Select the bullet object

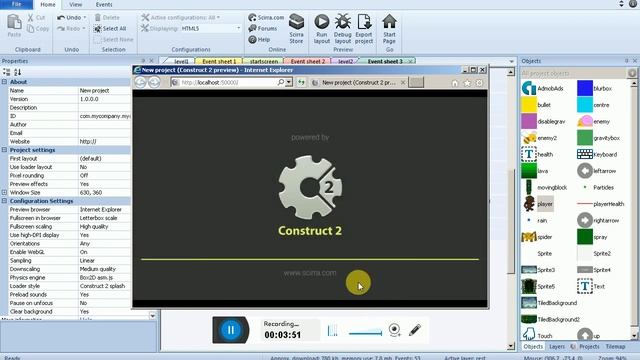[x=536, y=105]
